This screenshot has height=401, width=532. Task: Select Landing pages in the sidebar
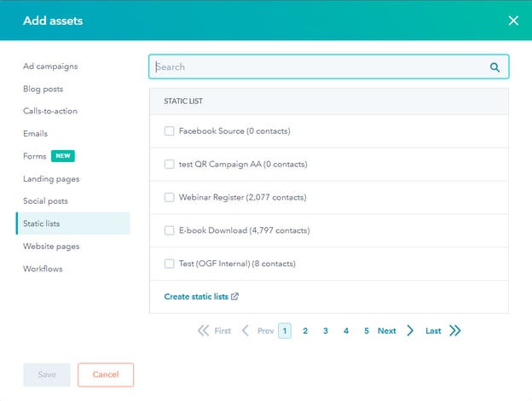click(x=51, y=179)
